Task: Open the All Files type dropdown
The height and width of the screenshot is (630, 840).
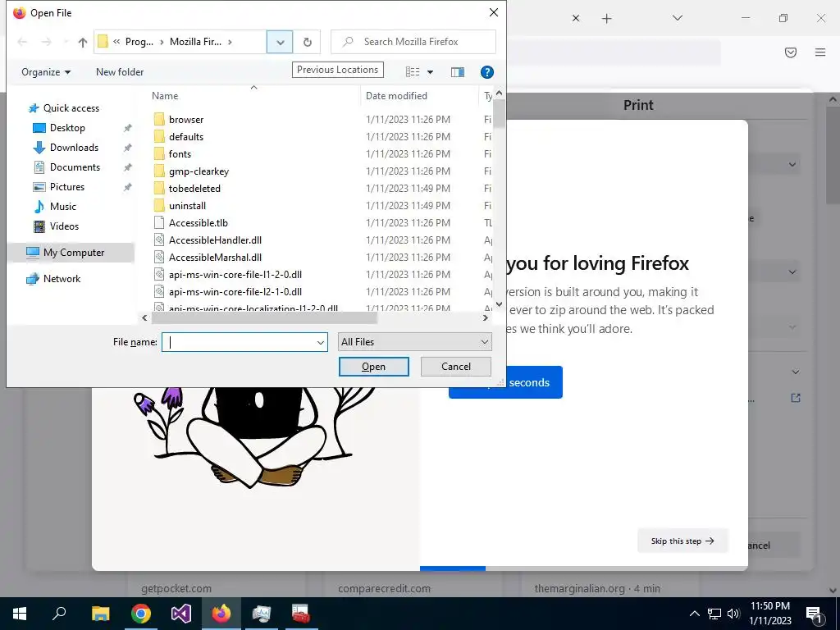Action: pyautogui.click(x=414, y=342)
